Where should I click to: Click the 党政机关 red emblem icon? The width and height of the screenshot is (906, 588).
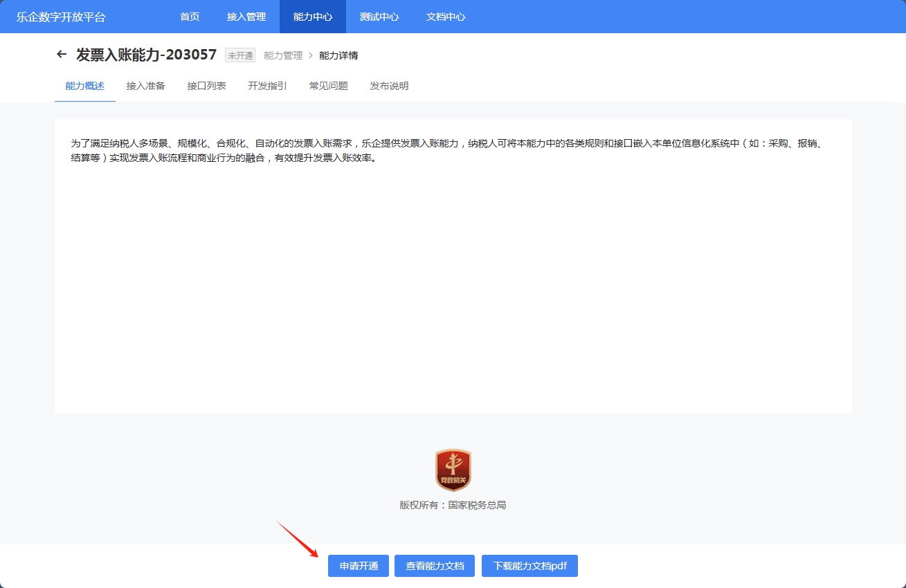click(453, 470)
